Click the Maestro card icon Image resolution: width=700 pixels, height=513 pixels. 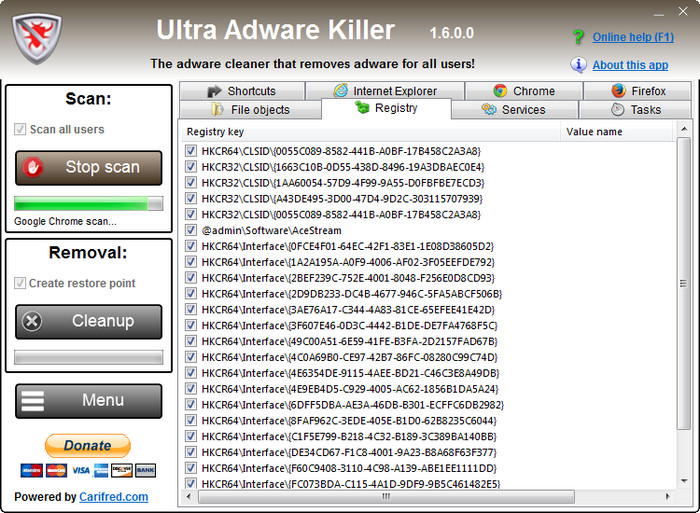pyautogui.click(x=31, y=470)
